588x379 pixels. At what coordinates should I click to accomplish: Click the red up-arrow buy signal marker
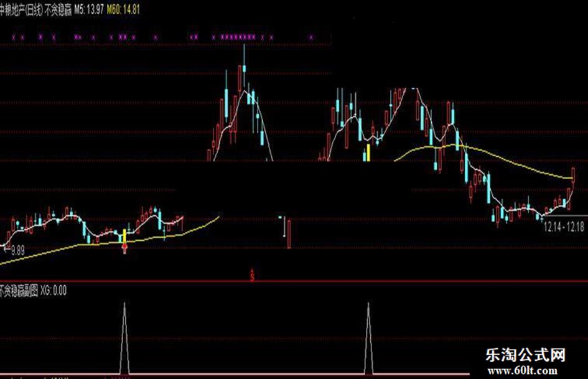click(x=125, y=247)
